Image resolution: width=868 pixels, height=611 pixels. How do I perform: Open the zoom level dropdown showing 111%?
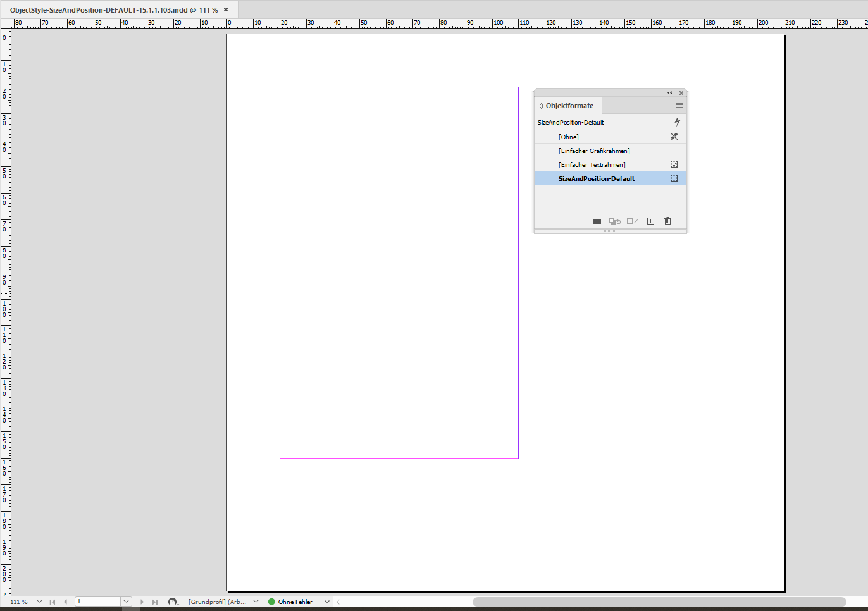tap(40, 601)
